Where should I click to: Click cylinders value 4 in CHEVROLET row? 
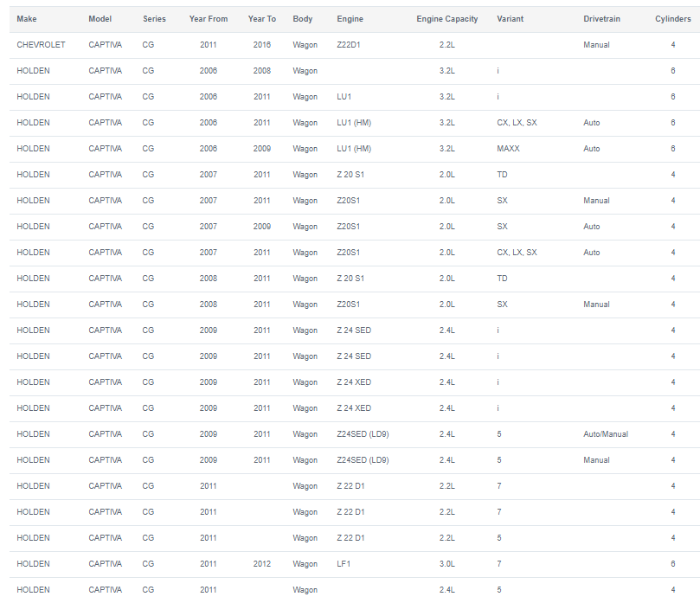pos(673,45)
